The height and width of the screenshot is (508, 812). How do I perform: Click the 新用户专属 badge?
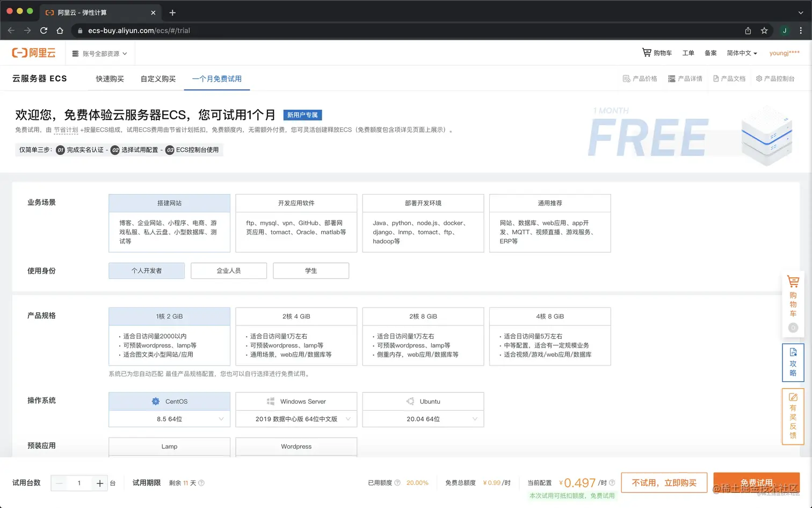[302, 115]
